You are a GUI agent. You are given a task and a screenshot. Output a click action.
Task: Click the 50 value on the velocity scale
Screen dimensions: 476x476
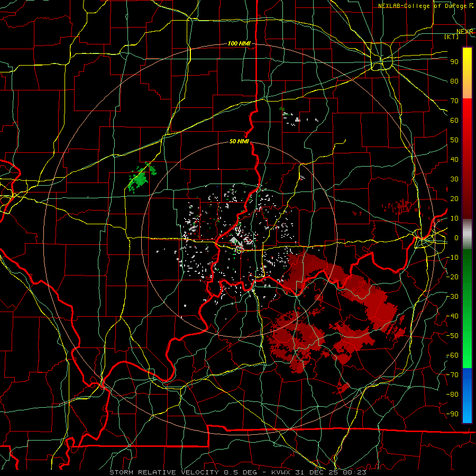[454, 140]
